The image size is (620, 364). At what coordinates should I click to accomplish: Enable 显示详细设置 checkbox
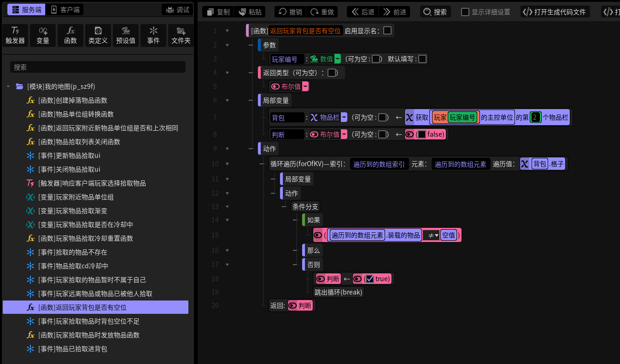tap(465, 12)
